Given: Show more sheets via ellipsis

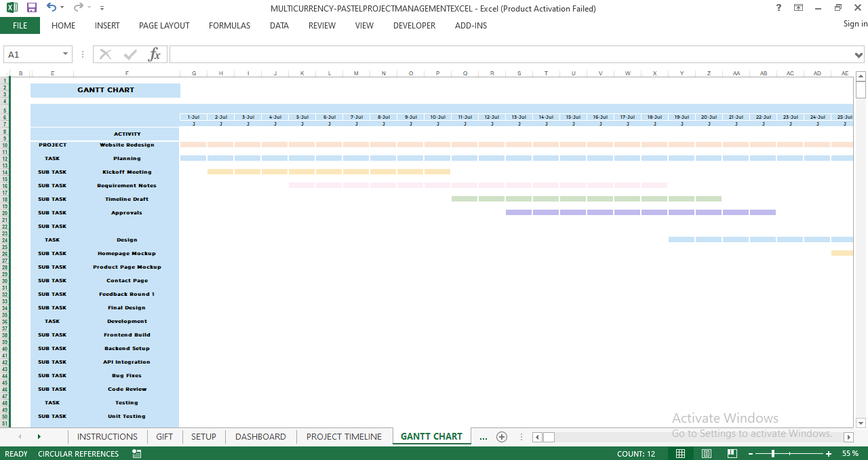Looking at the screenshot, I should [483, 437].
